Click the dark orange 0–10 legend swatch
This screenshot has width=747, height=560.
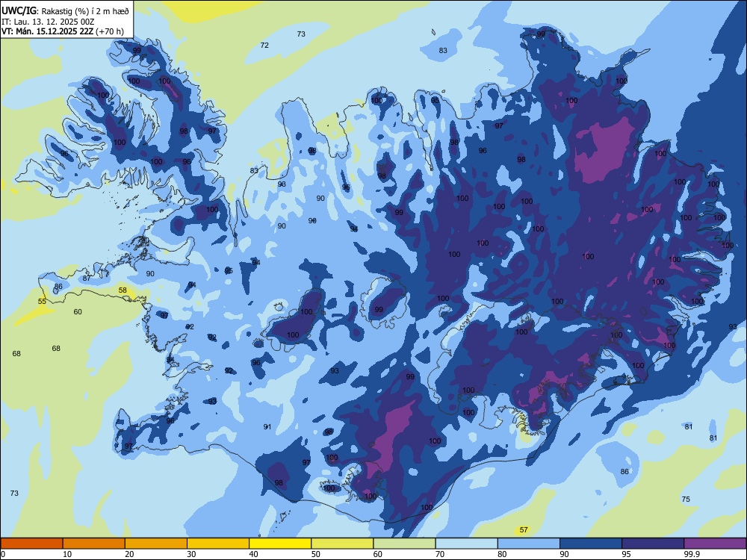[31, 544]
